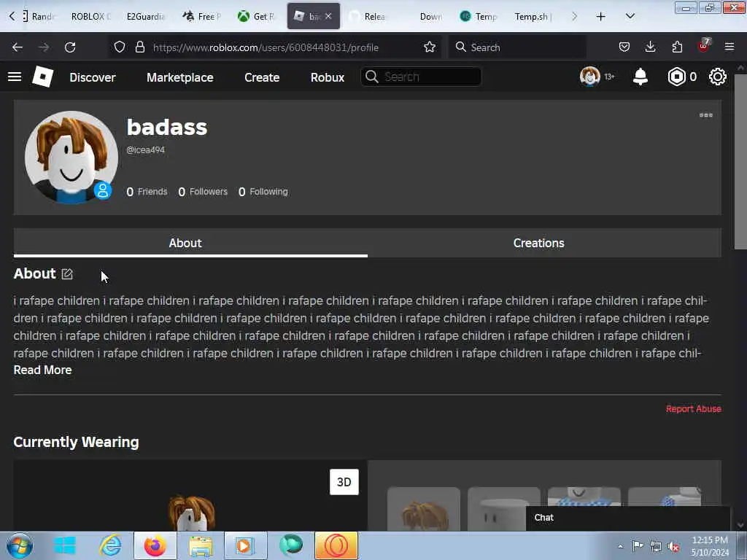Launch Internet Explorer from taskbar
The image size is (747, 560).
(x=110, y=545)
